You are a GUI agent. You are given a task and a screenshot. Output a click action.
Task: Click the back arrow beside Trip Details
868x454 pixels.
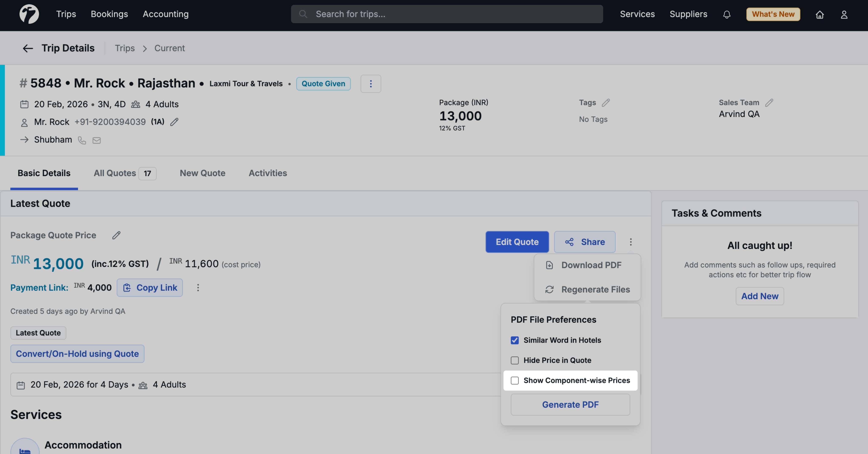tap(28, 48)
